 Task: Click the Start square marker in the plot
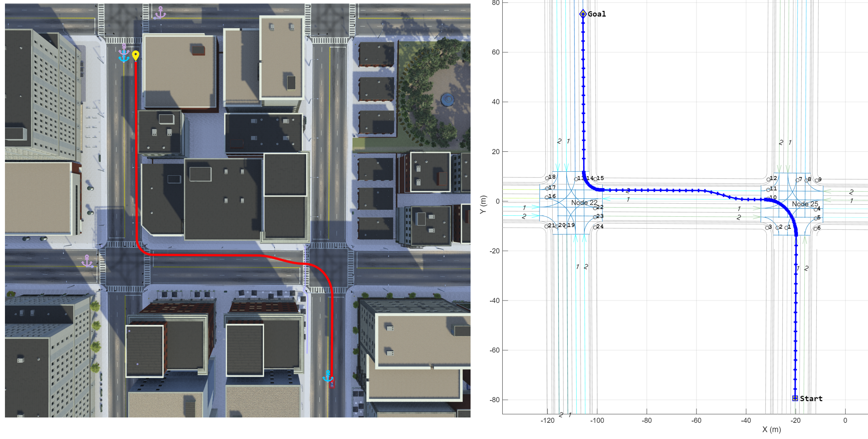(795, 398)
